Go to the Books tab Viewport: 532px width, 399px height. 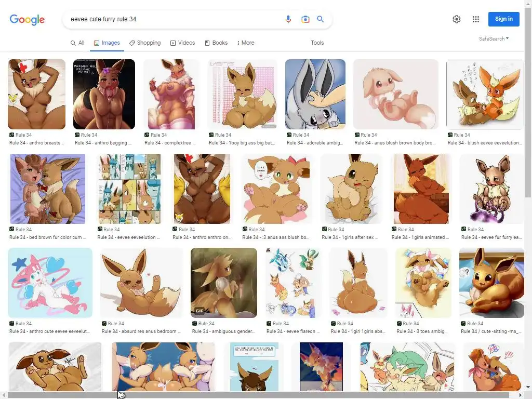point(216,43)
